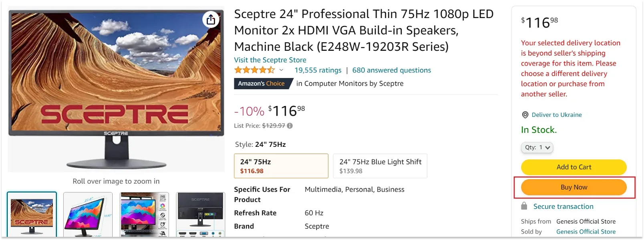Select the 24" 75Hz style option
Screen dimensions: 644x240
pos(281,166)
